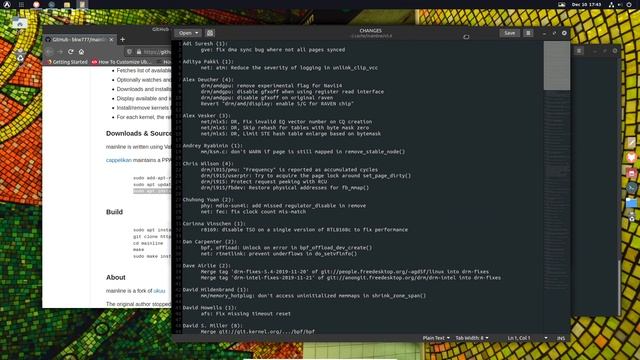Click the 'Build' heading in Firefox page

pos(114,212)
